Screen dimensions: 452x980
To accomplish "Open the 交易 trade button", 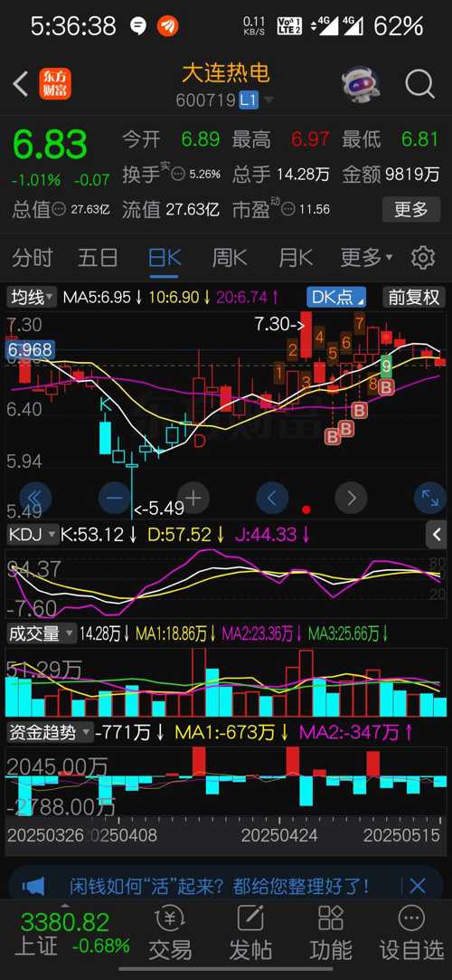I will 169,933.
